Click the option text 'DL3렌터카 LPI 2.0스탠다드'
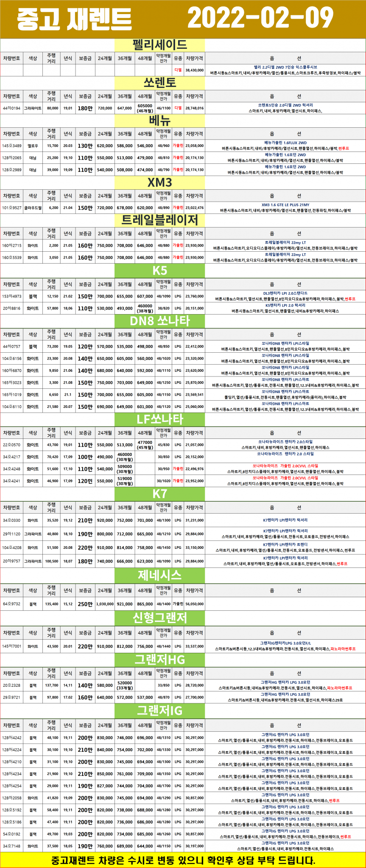The width and height of the screenshot is (366, 868). 285,293
